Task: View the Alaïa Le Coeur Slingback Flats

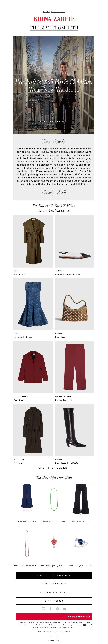Action: tap(75, 241)
